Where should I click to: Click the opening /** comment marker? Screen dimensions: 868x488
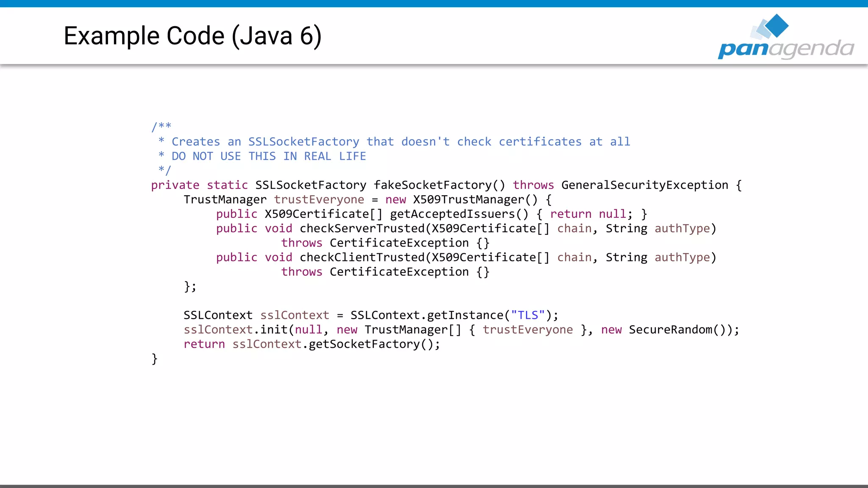[x=161, y=126]
